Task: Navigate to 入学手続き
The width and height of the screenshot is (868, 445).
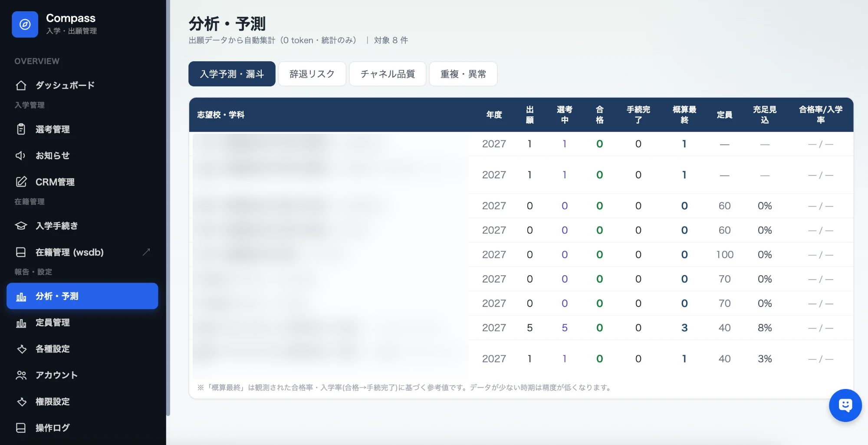Action: [82, 226]
